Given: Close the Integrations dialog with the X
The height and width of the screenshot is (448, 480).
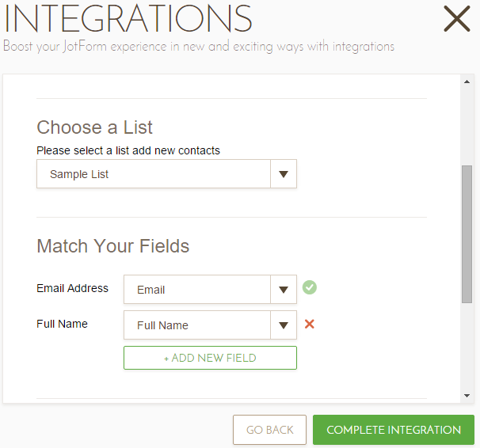Looking at the screenshot, I should (456, 18).
